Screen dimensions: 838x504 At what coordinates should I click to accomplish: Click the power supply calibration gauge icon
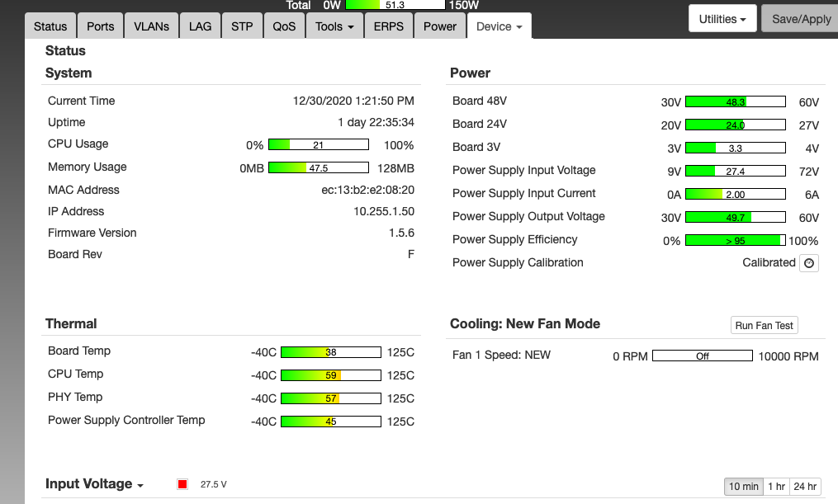[x=809, y=263]
